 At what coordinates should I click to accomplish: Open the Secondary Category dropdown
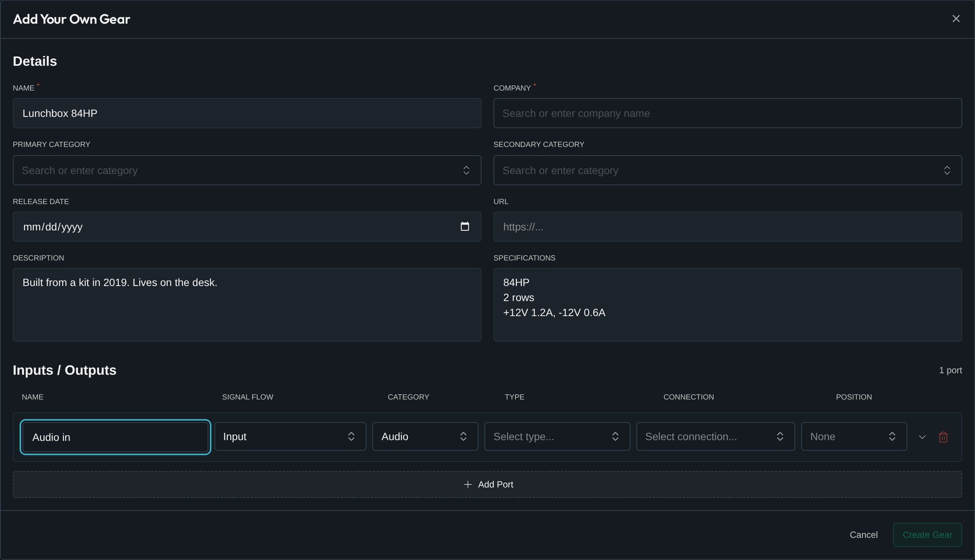pyautogui.click(x=727, y=170)
